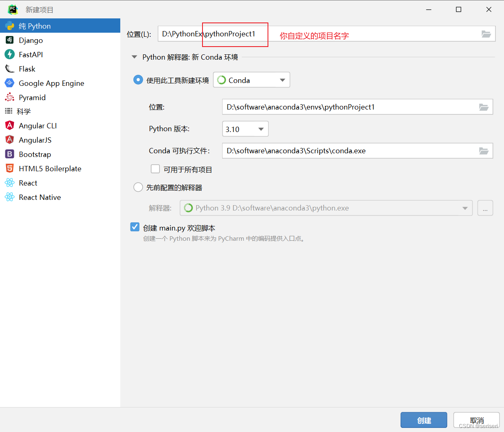
Task: Click the React Native atom icon
Action: (9, 197)
